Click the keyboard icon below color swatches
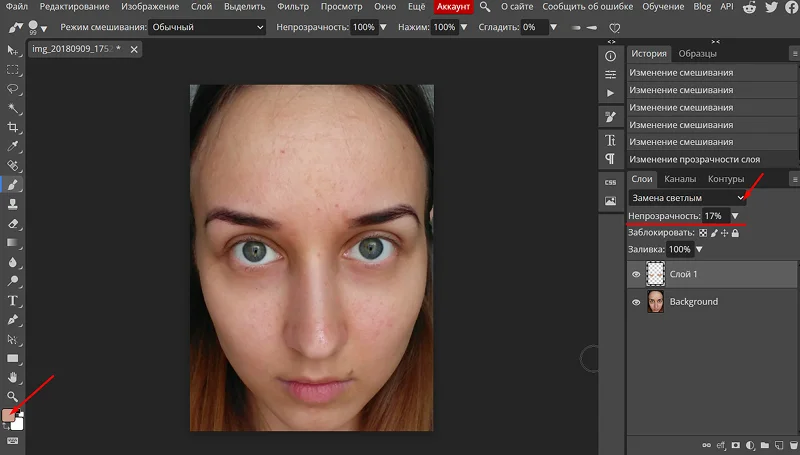The width and height of the screenshot is (800, 455). tap(13, 441)
